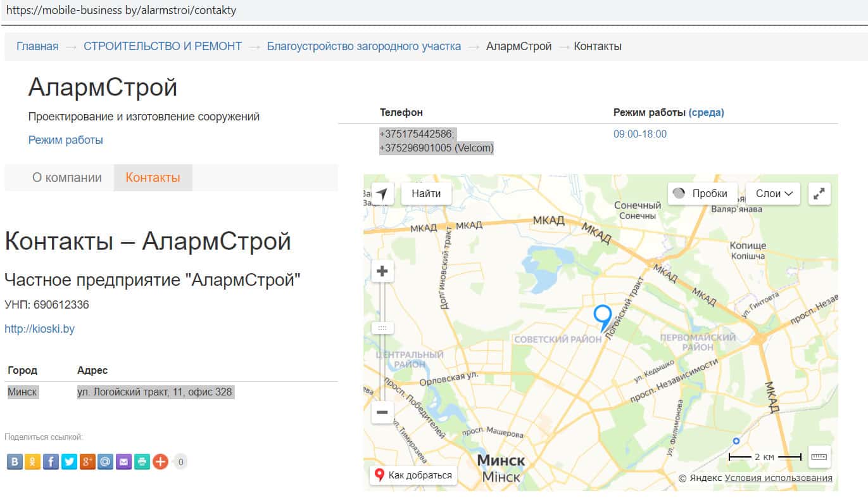
Task: Click the map geolocation arrow icon
Action: (x=382, y=194)
